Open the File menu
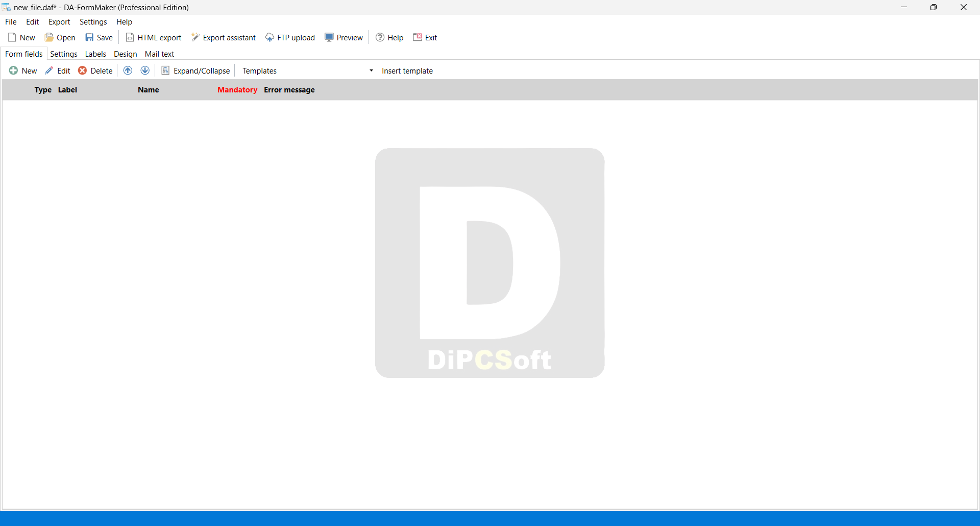Screen dimensions: 980x526 pyautogui.click(x=11, y=21)
